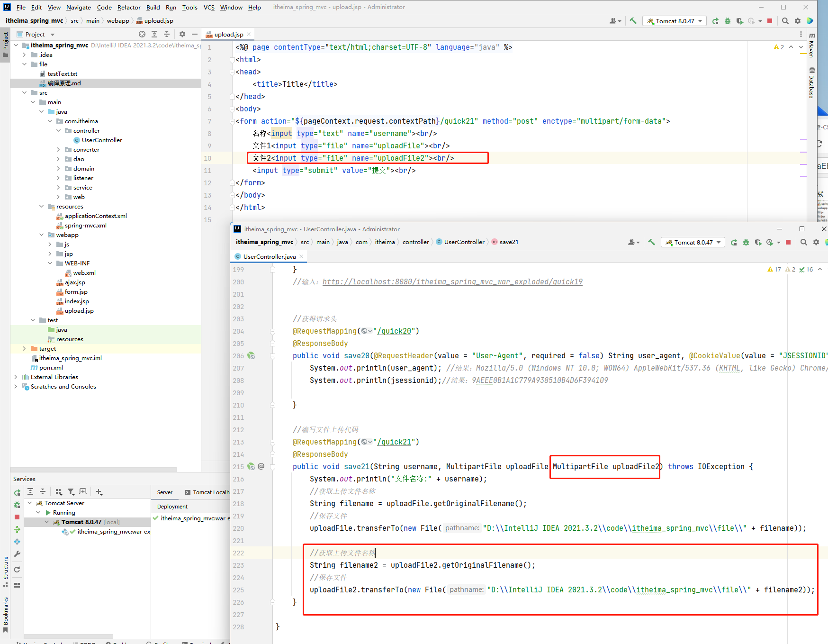Image resolution: width=828 pixels, height=644 pixels.
Task: Open the Navigate menu
Action: [79, 7]
